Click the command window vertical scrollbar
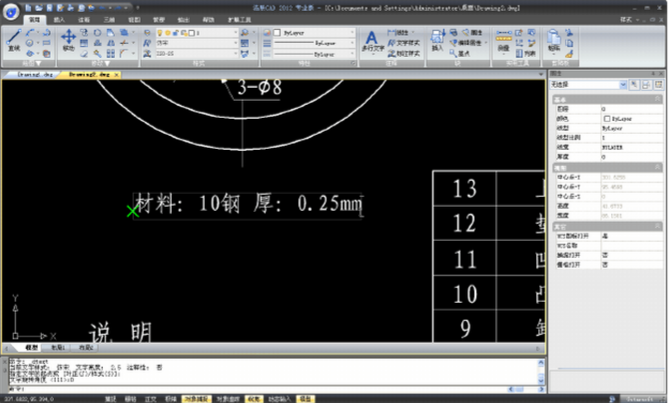670x403 pixels. click(541, 372)
